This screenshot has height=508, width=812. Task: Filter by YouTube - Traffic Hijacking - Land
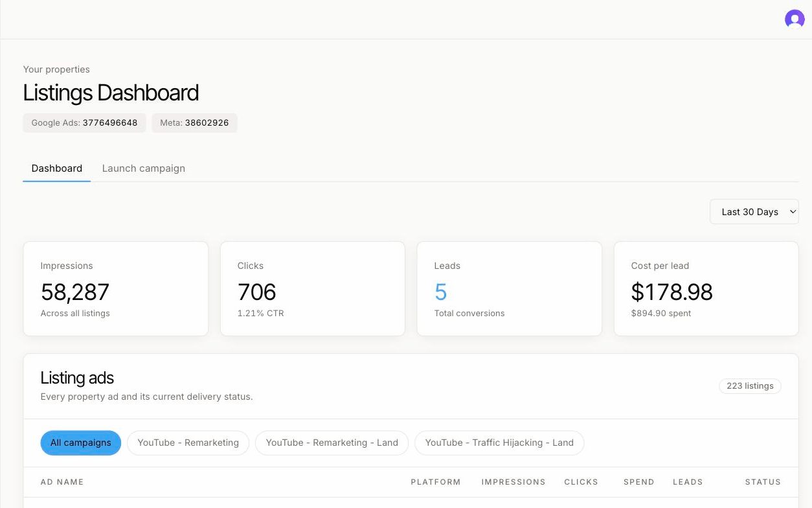[499, 443]
